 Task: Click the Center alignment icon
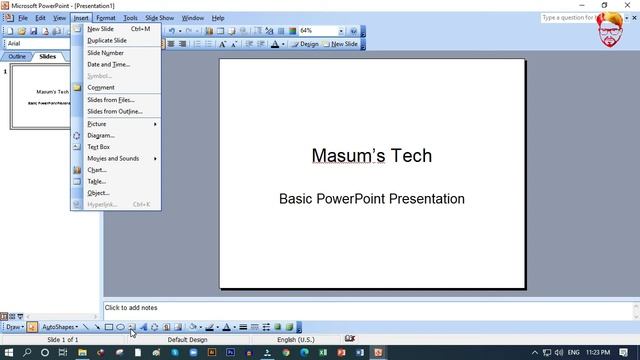171,44
